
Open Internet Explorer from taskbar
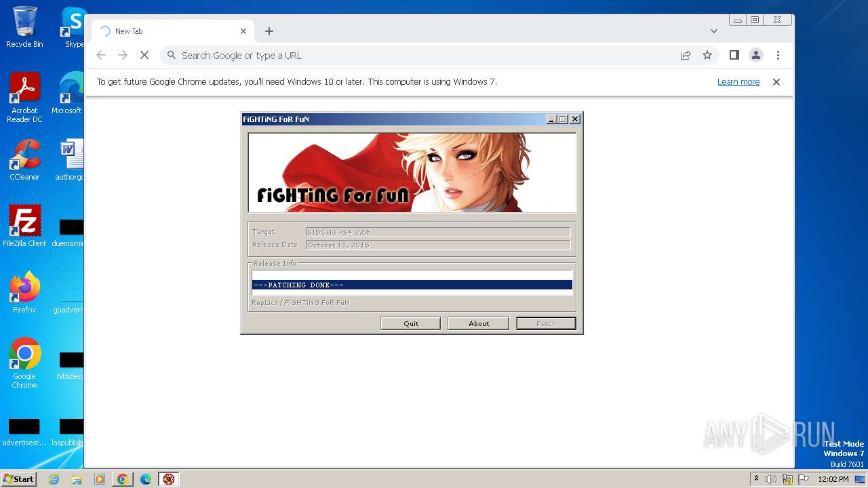coord(54,479)
